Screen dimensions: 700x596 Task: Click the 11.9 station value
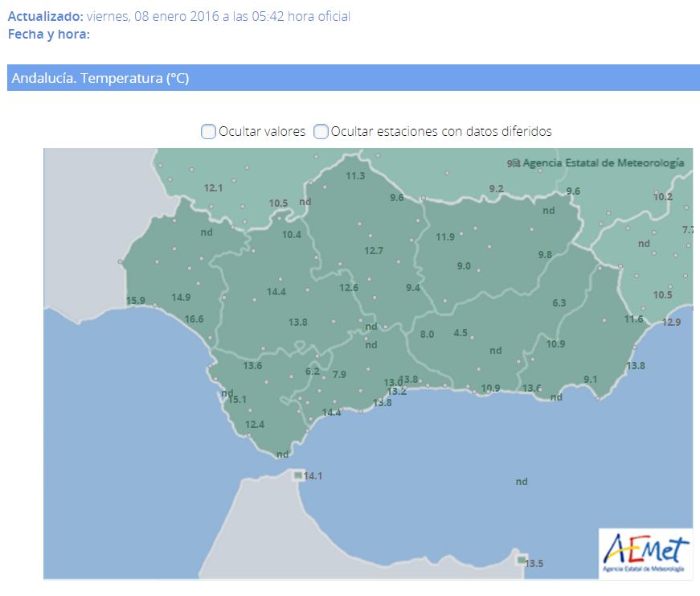tap(445, 237)
